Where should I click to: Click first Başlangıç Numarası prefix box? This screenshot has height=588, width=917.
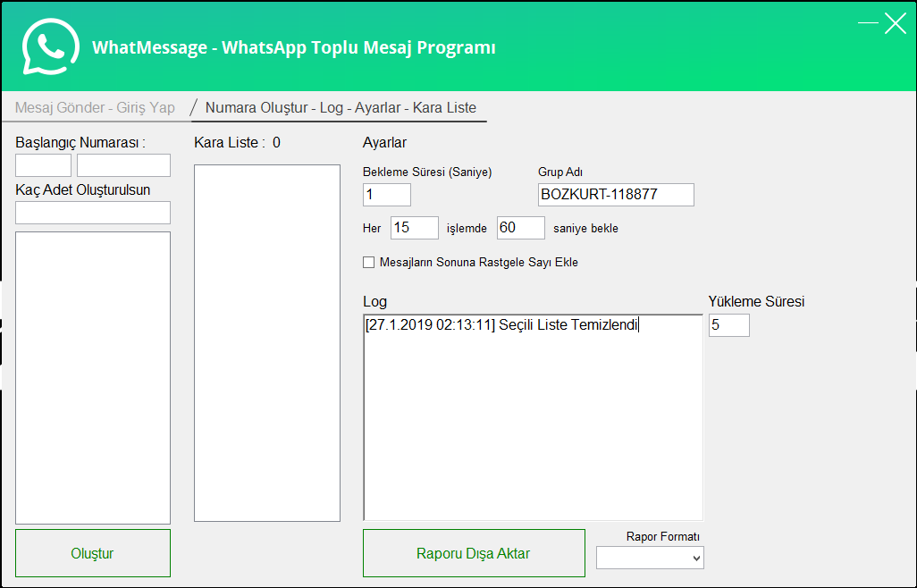(x=43, y=165)
